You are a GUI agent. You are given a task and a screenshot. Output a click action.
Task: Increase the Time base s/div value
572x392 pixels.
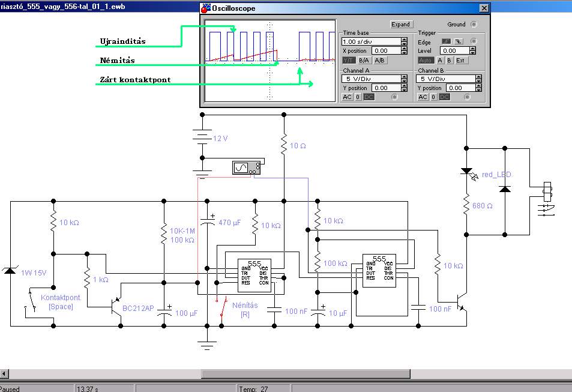pyautogui.click(x=404, y=40)
